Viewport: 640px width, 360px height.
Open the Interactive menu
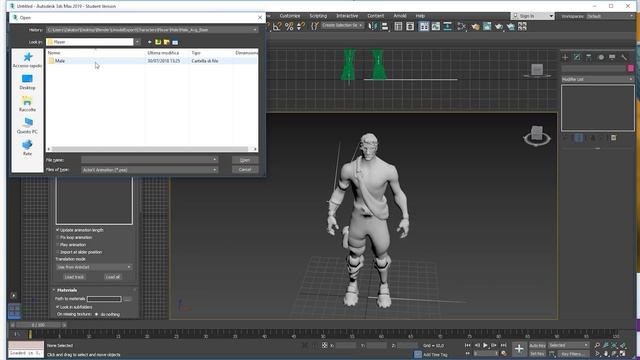click(347, 16)
